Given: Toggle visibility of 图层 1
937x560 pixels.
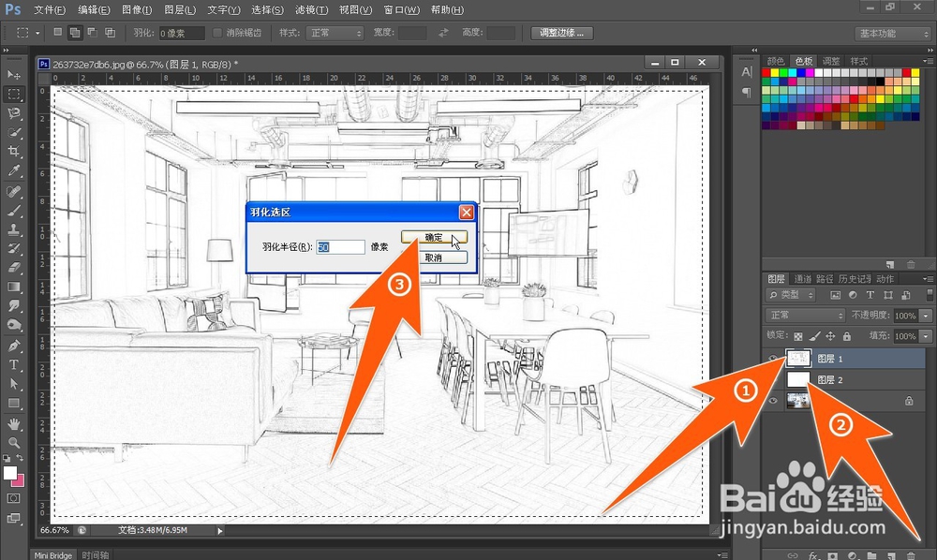Looking at the screenshot, I should 773,359.
